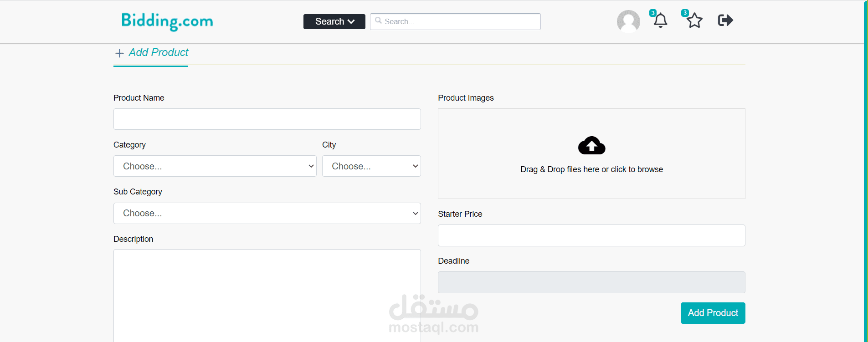Click the magnifier icon in search box
Viewport: 868px width, 342px height.
click(378, 20)
